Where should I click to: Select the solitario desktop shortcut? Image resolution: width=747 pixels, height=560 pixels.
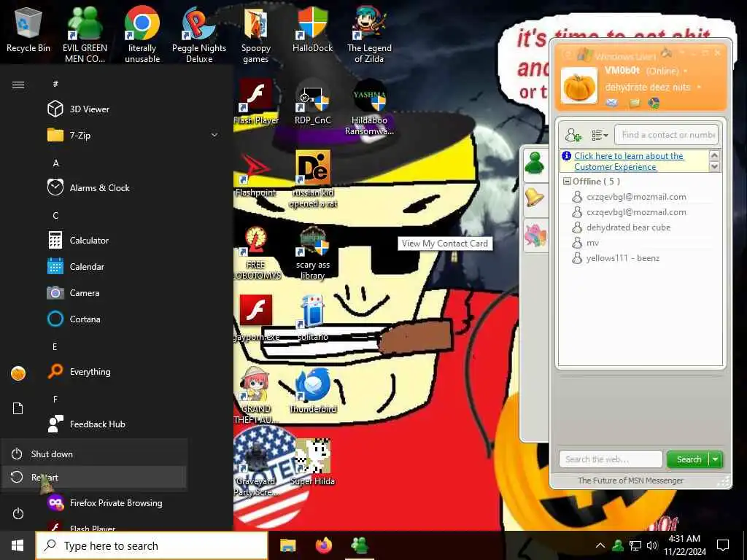(x=312, y=318)
